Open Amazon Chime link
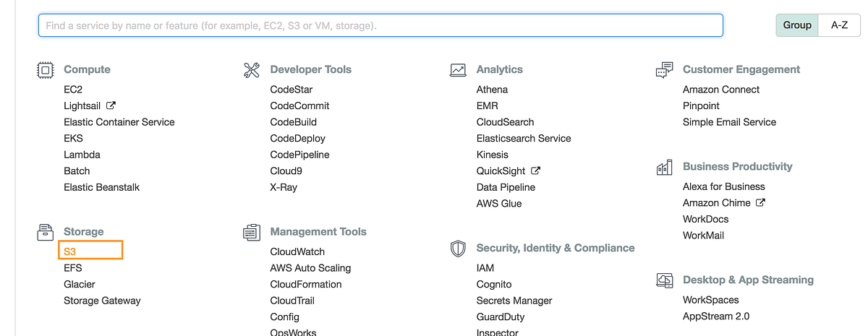Image resolution: width=868 pixels, height=336 pixels. [716, 203]
